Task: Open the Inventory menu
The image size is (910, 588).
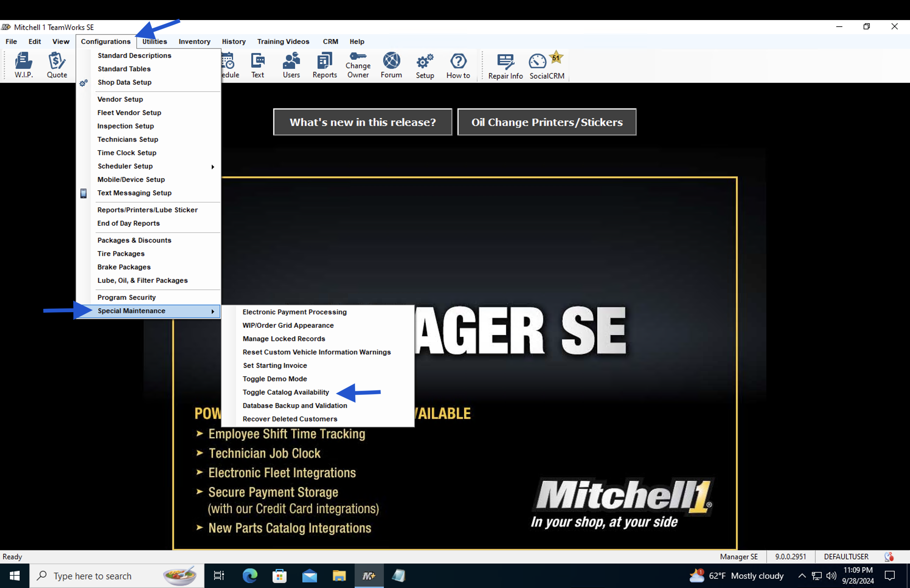Action: point(194,41)
